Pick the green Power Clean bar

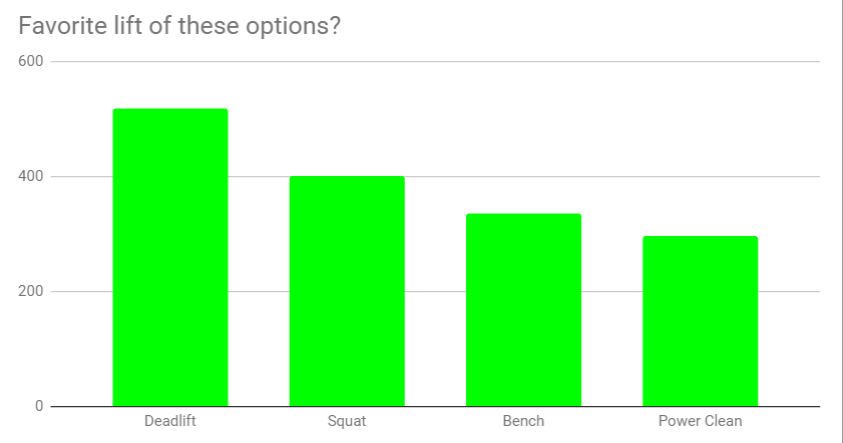[700, 322]
